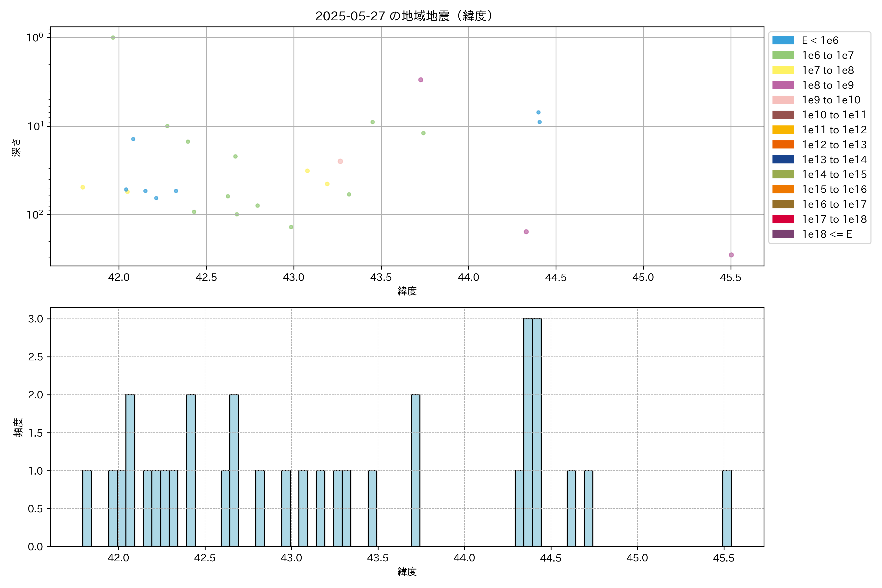Screen dimensions: 882x588
Task: Click the magenta scatter point at latitude 45.5
Action: click(731, 255)
